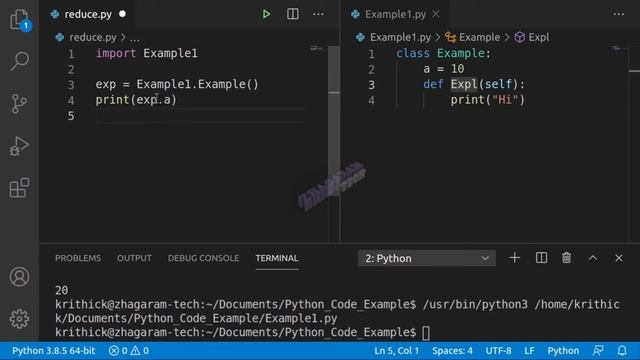
Task: Select the reduce.py editor tab
Action: pyautogui.click(x=88, y=14)
